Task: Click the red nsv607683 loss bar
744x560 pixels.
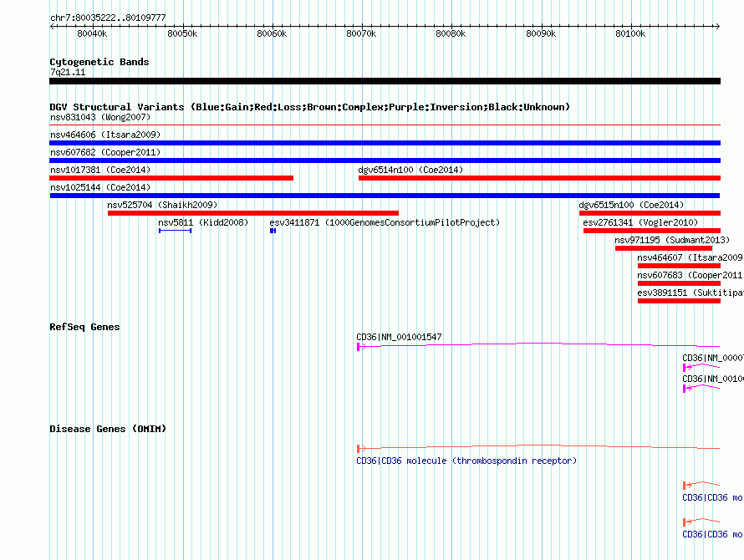Action: click(x=679, y=283)
